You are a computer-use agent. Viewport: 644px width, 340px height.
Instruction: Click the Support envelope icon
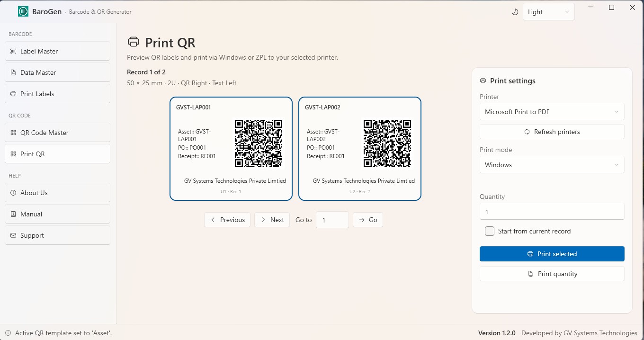13,235
